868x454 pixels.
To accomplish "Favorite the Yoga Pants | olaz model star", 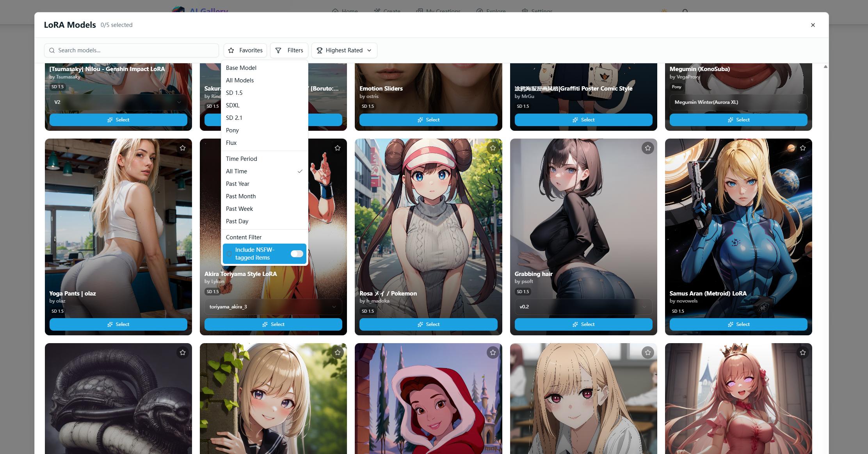I will 183,148.
